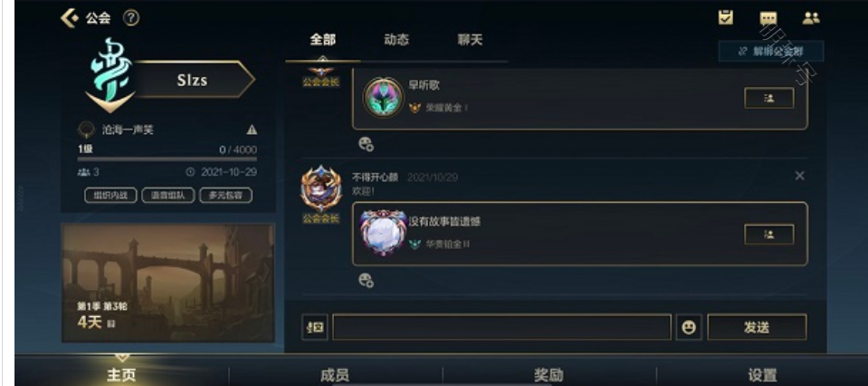Click the 发送 send button
Viewport: 868px width, 386px height.
coord(757,327)
